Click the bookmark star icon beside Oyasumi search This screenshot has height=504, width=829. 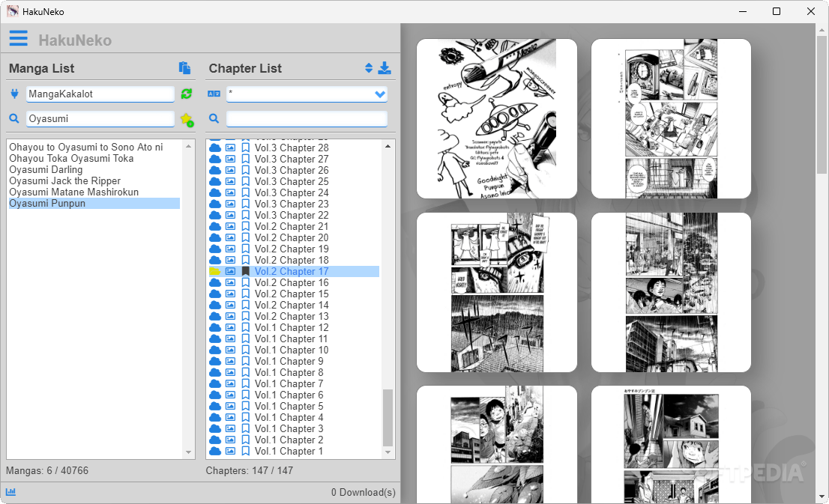point(187,119)
